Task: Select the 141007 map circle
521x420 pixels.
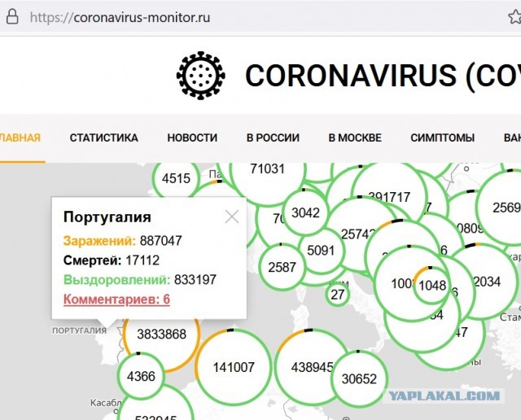Action: [x=234, y=367]
